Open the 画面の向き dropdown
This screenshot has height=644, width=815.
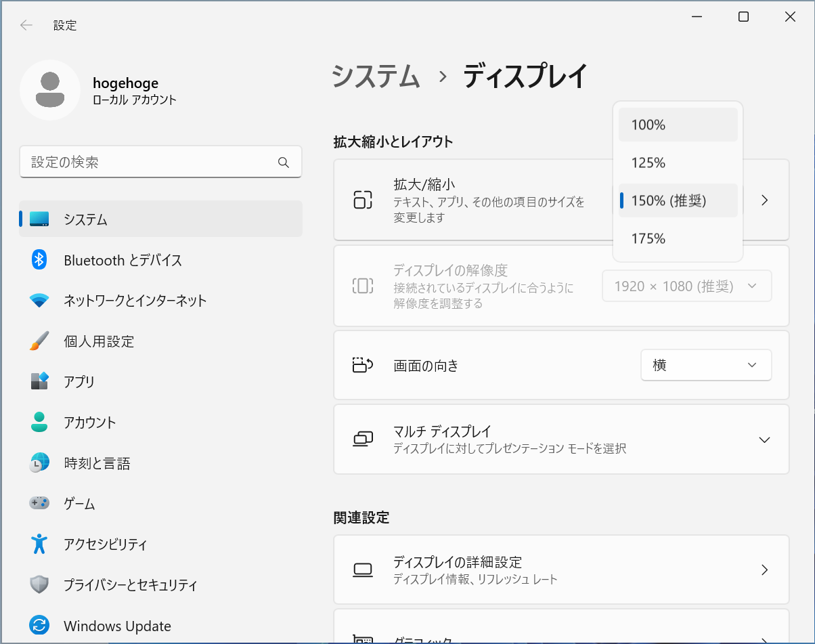(705, 366)
